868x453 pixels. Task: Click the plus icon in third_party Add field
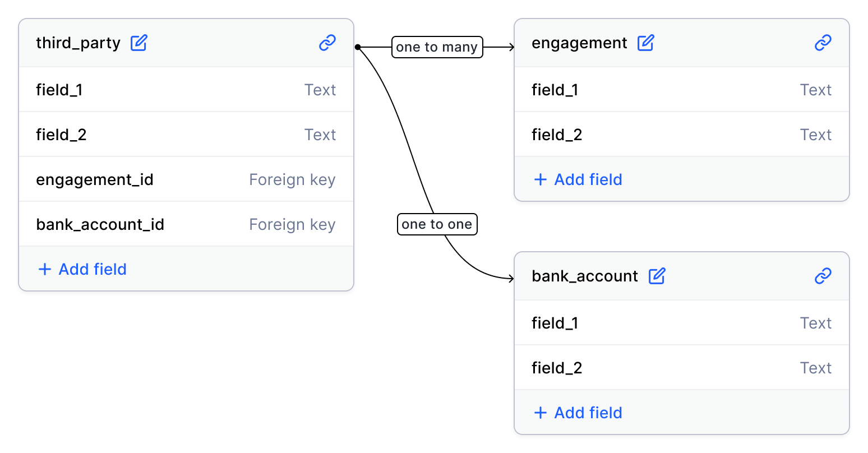(x=45, y=270)
